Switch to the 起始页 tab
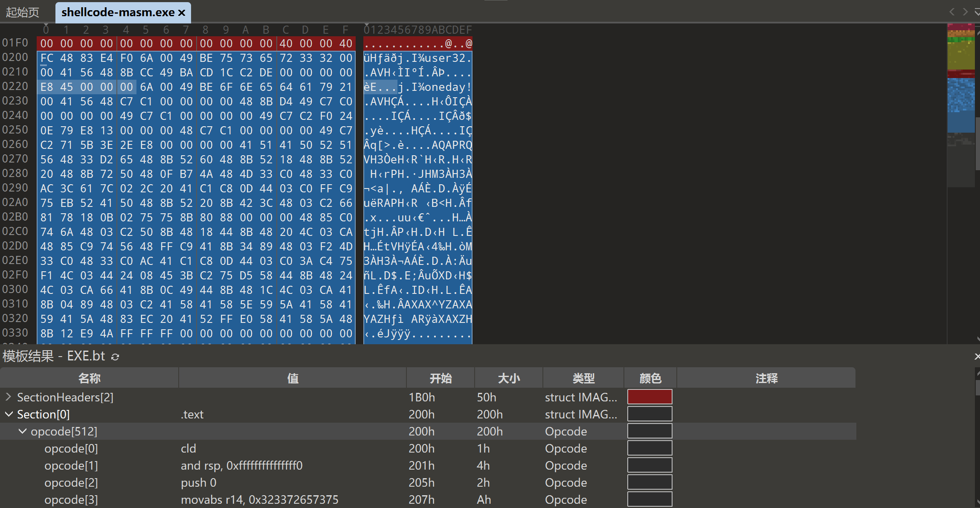This screenshot has width=980, height=508. pos(23,12)
